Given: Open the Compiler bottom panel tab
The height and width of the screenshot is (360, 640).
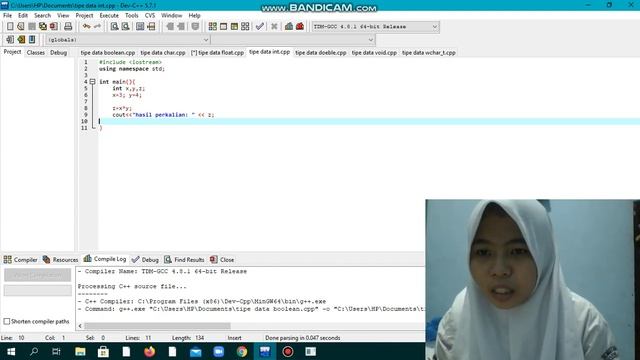Looking at the screenshot, I should pos(20,260).
